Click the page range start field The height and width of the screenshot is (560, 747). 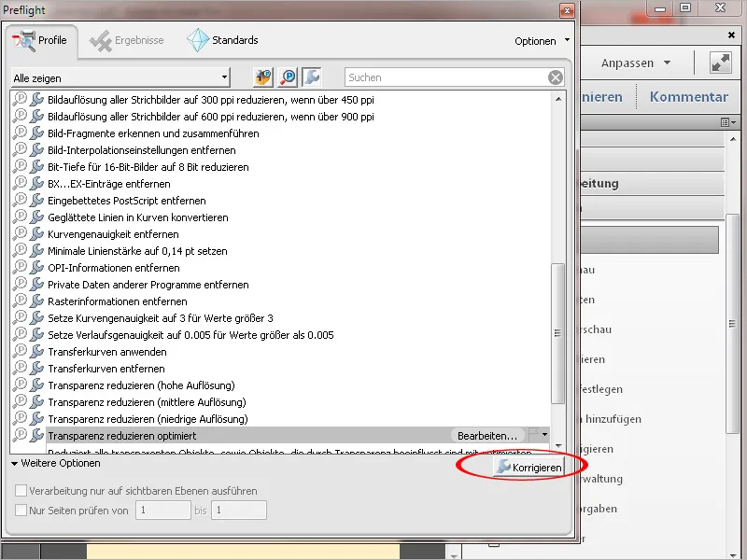point(162,510)
